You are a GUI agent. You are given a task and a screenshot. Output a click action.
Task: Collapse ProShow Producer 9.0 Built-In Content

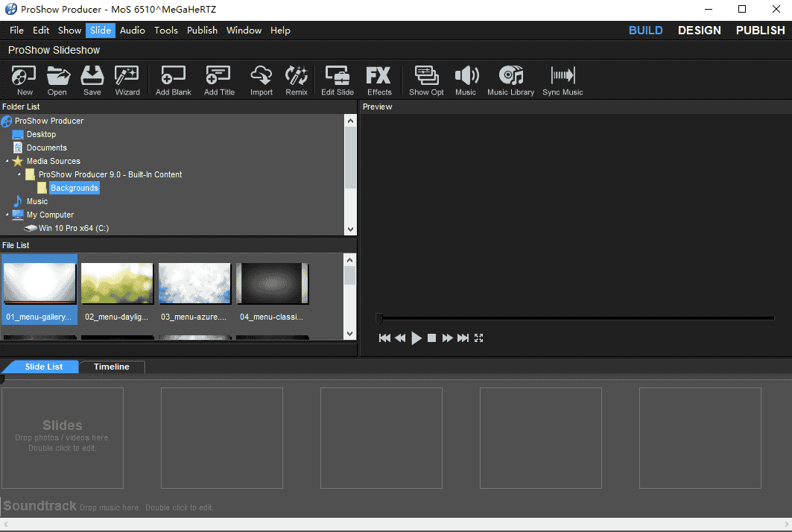(19, 174)
